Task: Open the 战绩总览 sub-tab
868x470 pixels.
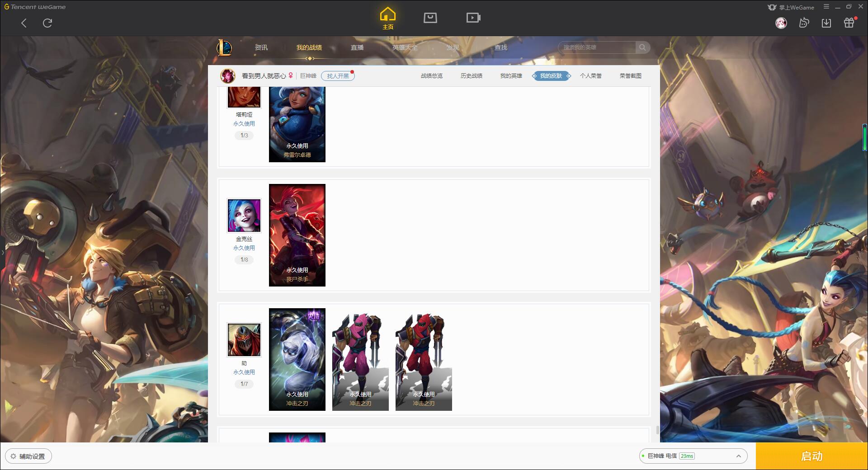Action: 432,76
